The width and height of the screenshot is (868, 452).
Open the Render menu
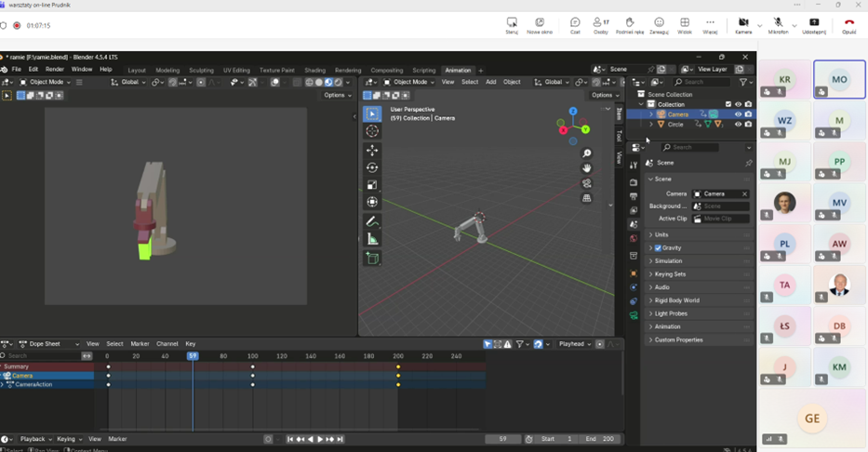(x=55, y=69)
